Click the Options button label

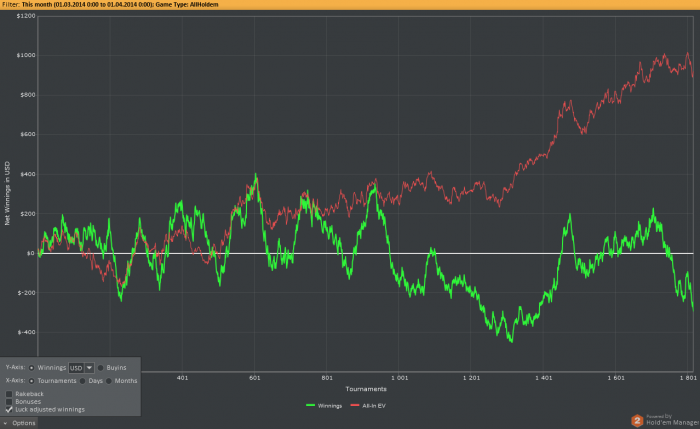pyautogui.click(x=24, y=423)
